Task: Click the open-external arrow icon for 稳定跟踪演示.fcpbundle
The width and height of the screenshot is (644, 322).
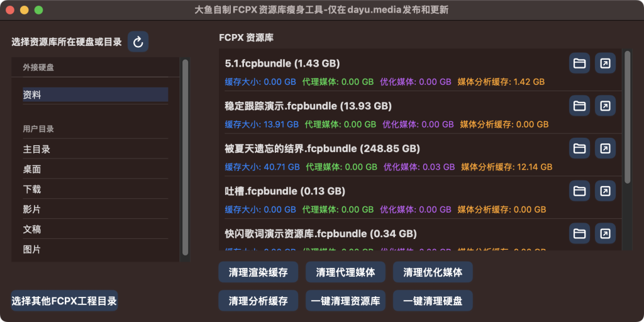Action: [605, 106]
